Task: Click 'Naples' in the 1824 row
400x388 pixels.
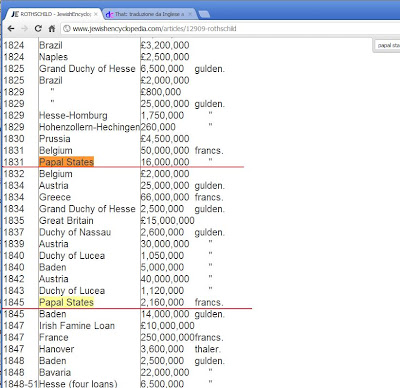Action: pyautogui.click(x=53, y=57)
